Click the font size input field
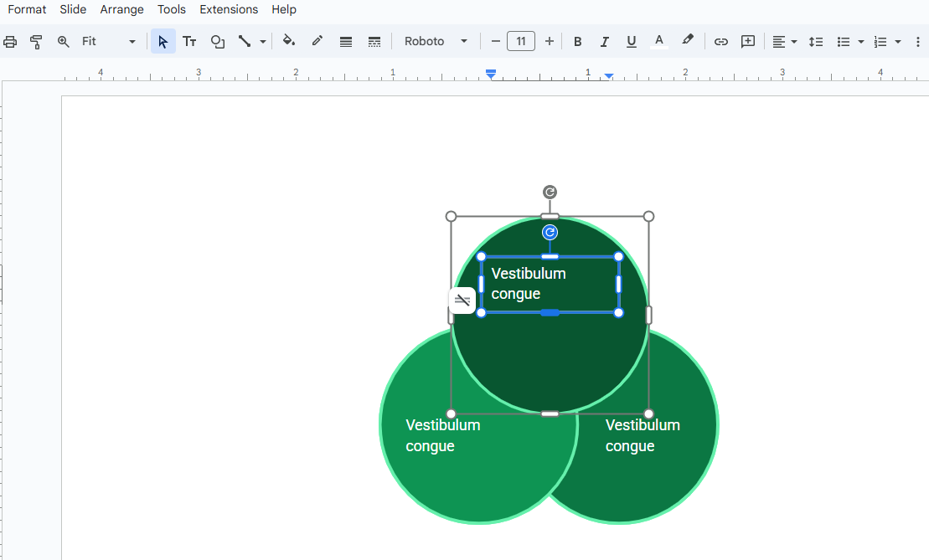The width and height of the screenshot is (929, 560). [521, 41]
